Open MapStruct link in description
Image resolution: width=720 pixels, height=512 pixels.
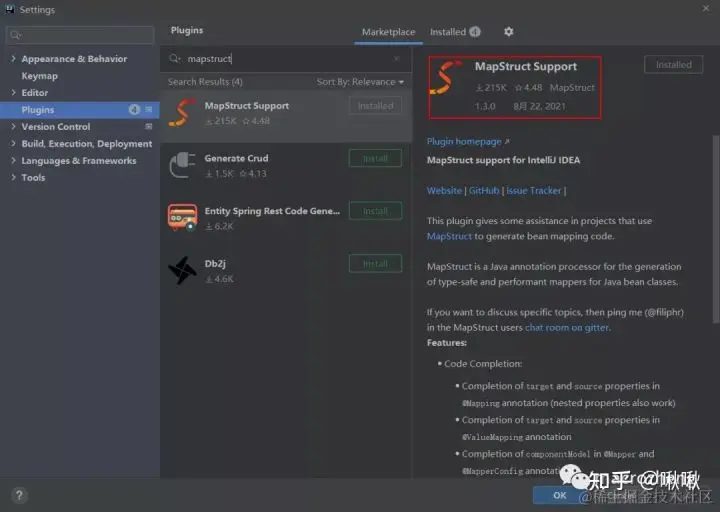point(449,236)
